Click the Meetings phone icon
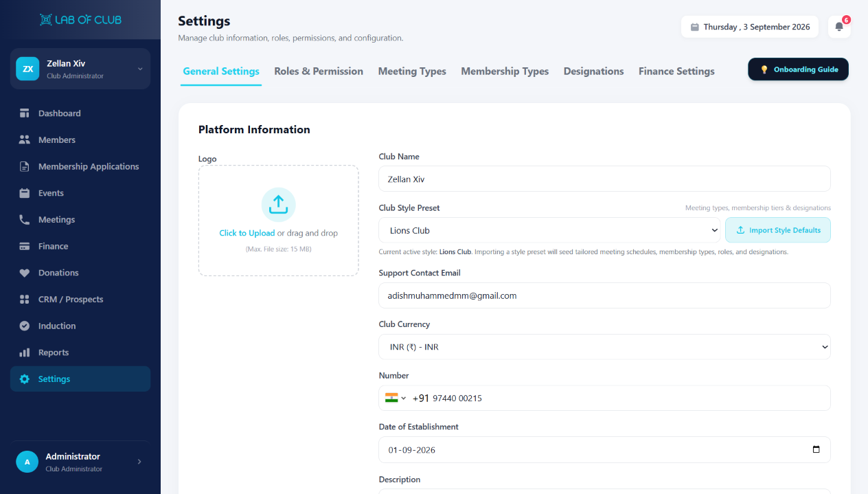The width and height of the screenshot is (868, 494). click(x=25, y=220)
